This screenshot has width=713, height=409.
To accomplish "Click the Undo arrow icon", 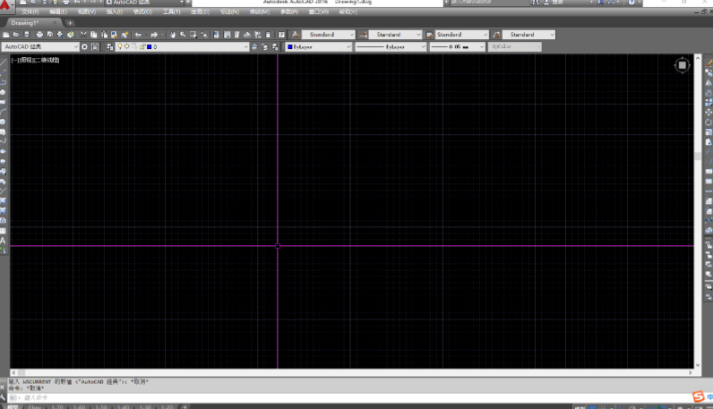I will (x=138, y=34).
